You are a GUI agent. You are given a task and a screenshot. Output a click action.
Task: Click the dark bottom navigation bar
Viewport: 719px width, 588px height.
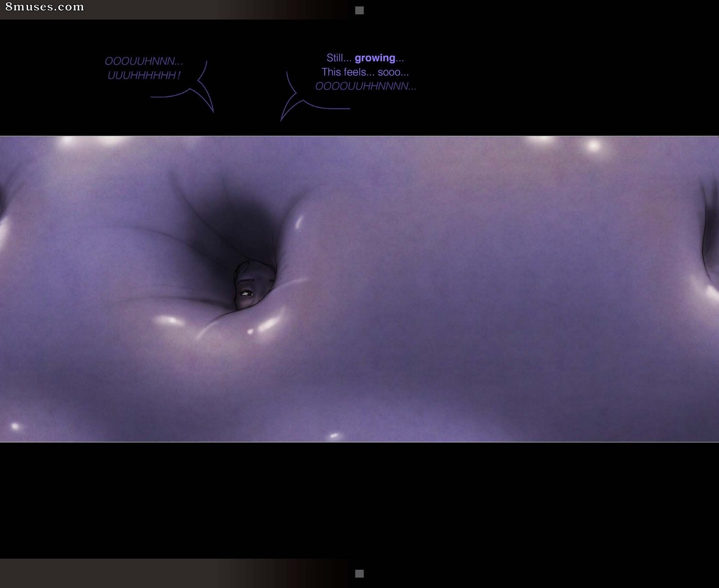click(359, 573)
